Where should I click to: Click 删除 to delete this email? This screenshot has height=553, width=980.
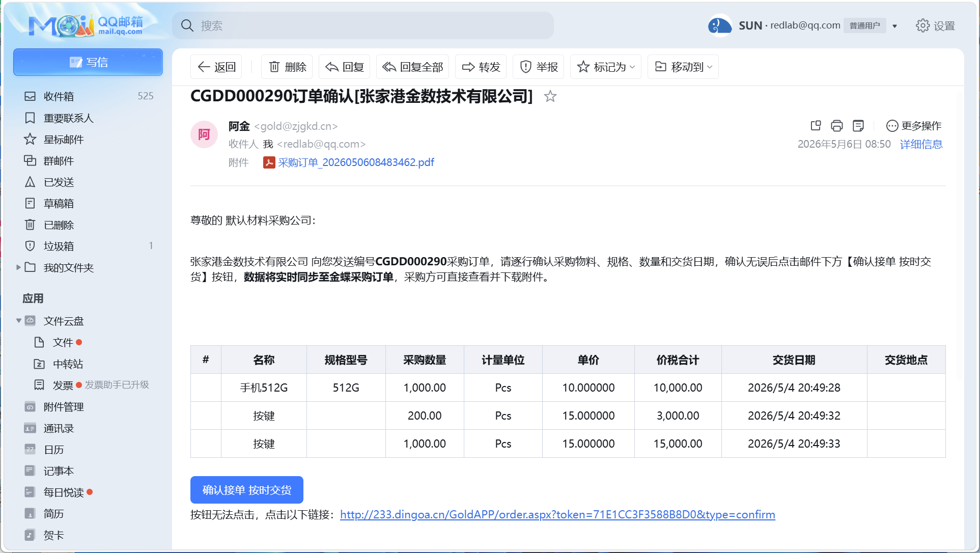tap(287, 67)
